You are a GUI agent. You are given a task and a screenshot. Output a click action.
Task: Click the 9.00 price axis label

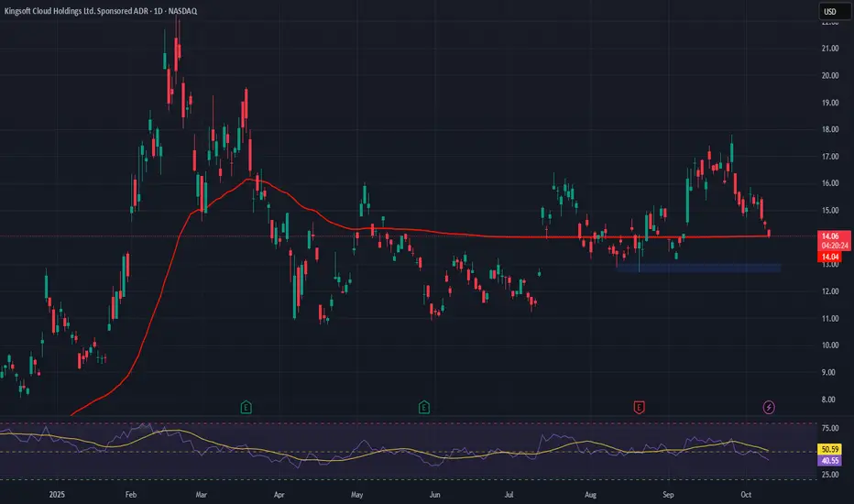(827, 372)
